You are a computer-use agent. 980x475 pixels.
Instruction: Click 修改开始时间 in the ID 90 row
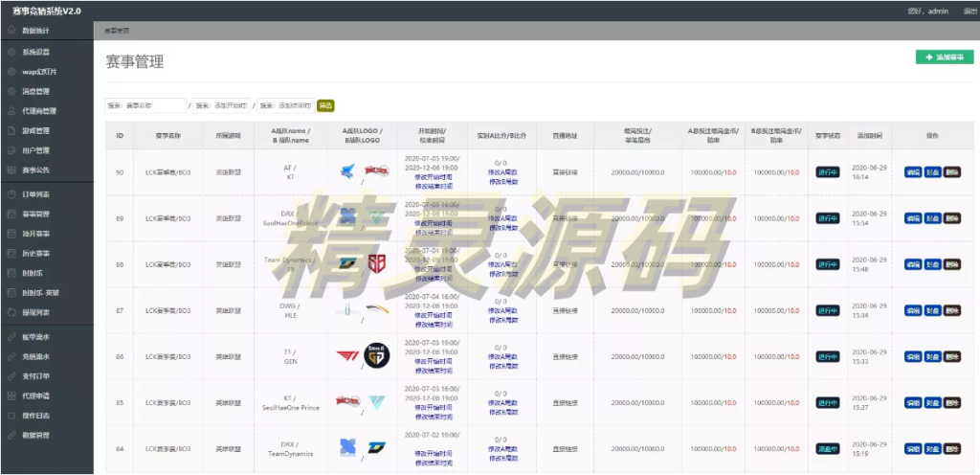coord(434,177)
